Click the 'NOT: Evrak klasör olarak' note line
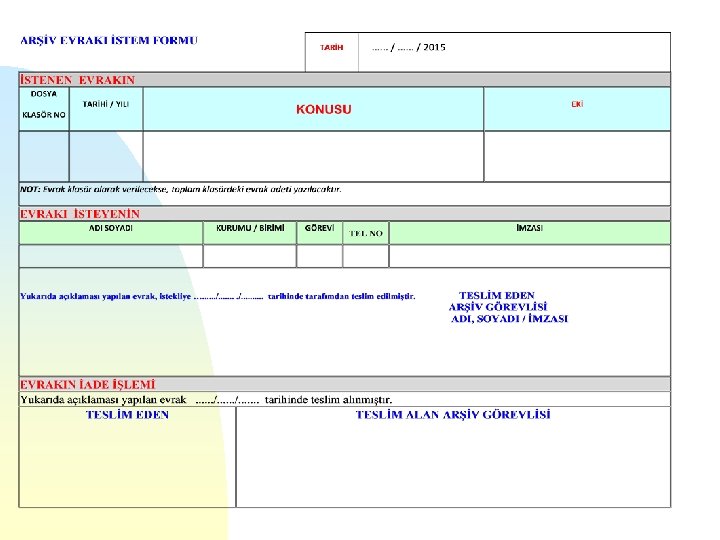Screen dimensions: 720x540 [x=180, y=189]
